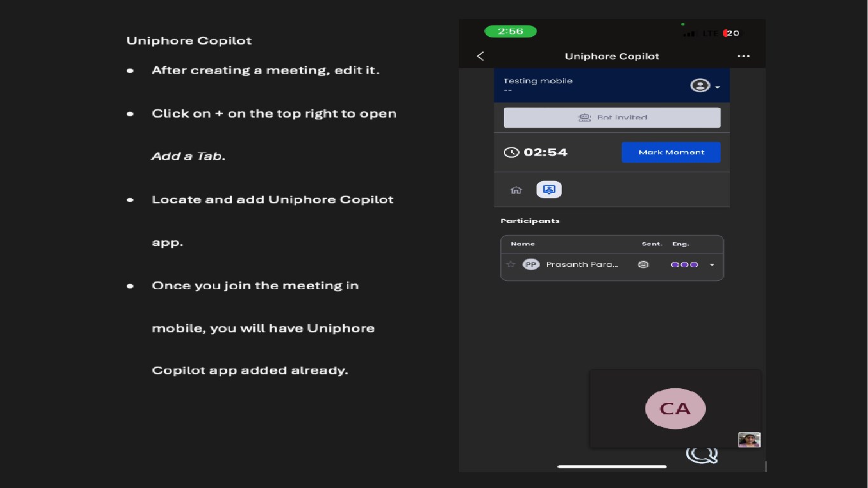Click the italic 'Add a Tab.' text
868x488 pixels.
coord(188,156)
